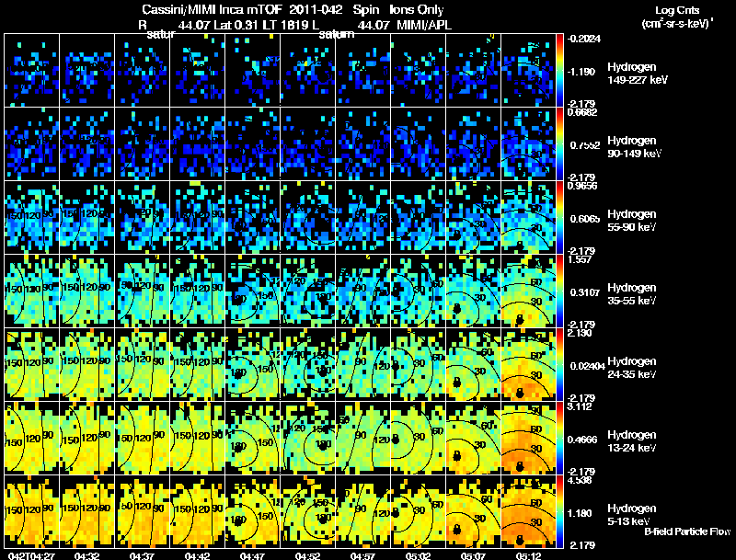This screenshot has height=560, width=736.
Task: Select the 'Hydrogen 55-90 keV' row label
Action: click(632, 221)
